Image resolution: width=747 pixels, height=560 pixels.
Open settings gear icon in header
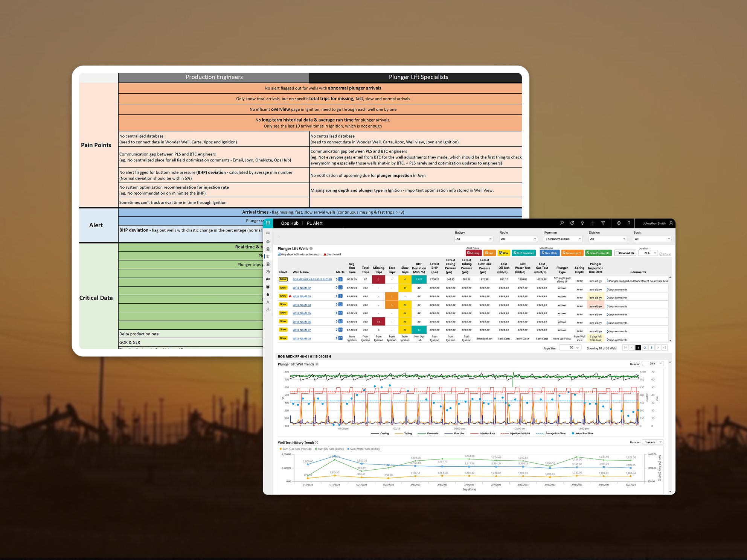point(619,223)
